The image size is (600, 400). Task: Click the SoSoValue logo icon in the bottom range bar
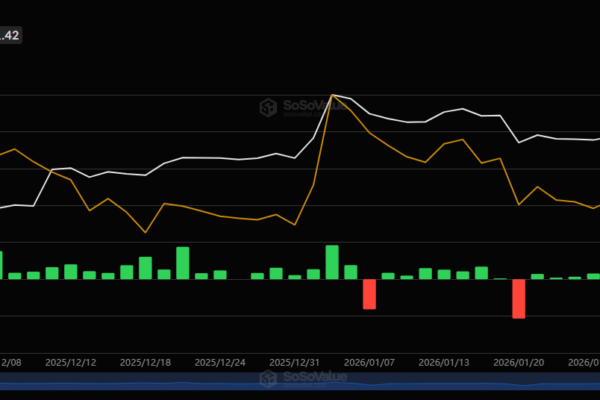coord(267,380)
